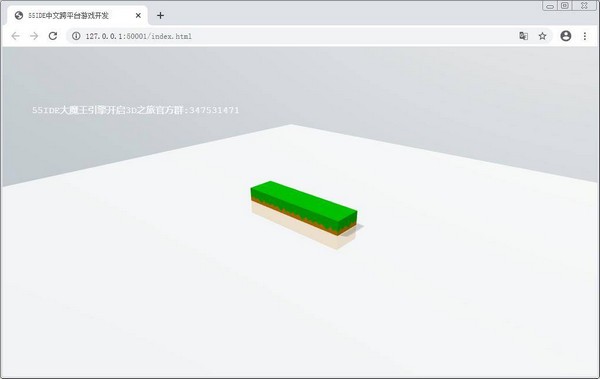Click the back navigation arrow
The image size is (600, 379).
15,36
